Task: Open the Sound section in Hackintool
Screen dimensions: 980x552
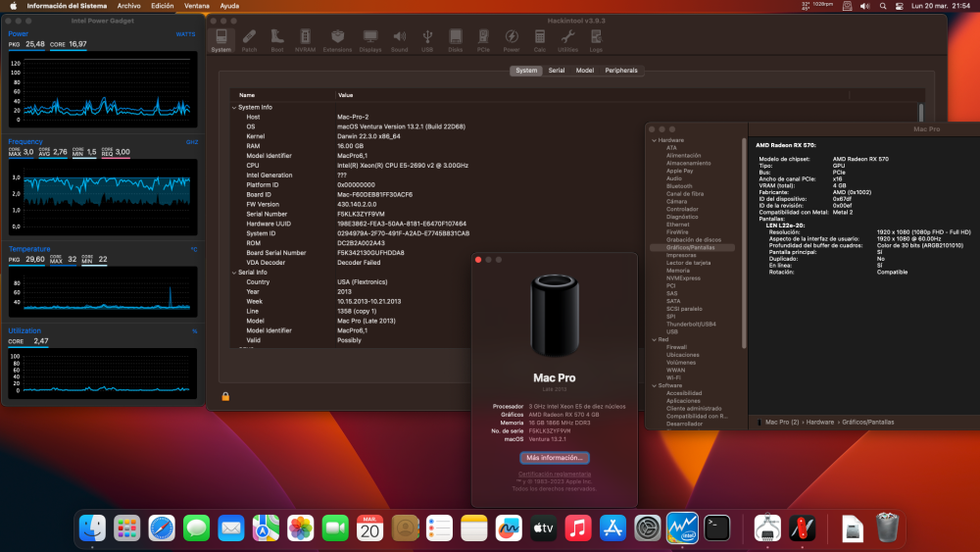Action: [400, 40]
